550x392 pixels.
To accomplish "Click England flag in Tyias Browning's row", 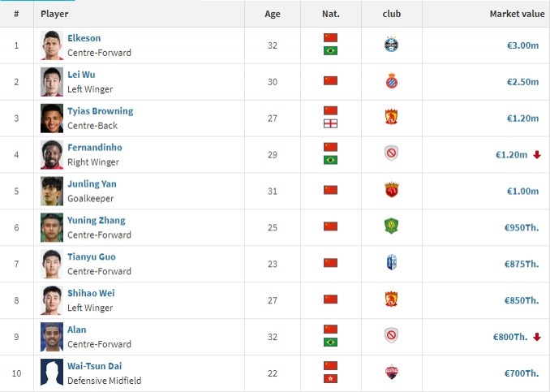I will (330, 124).
